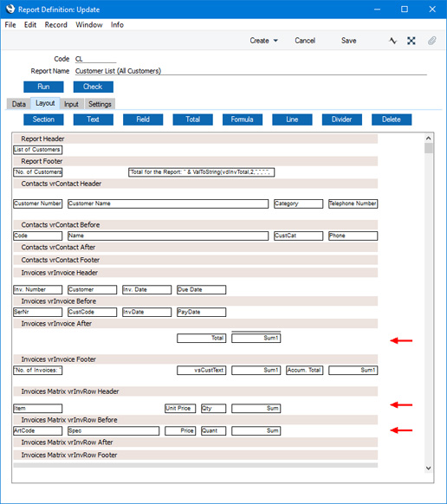The height and width of the screenshot is (504, 447).
Task: Select the 'vsCustText' field box
Action: [201, 371]
